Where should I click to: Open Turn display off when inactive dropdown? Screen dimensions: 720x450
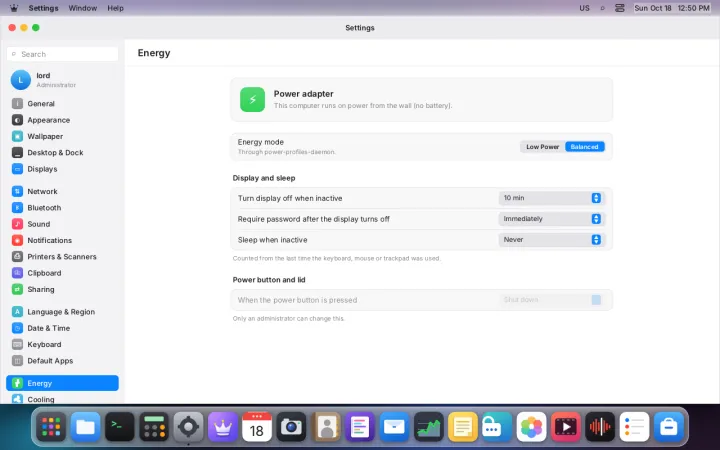click(551, 198)
